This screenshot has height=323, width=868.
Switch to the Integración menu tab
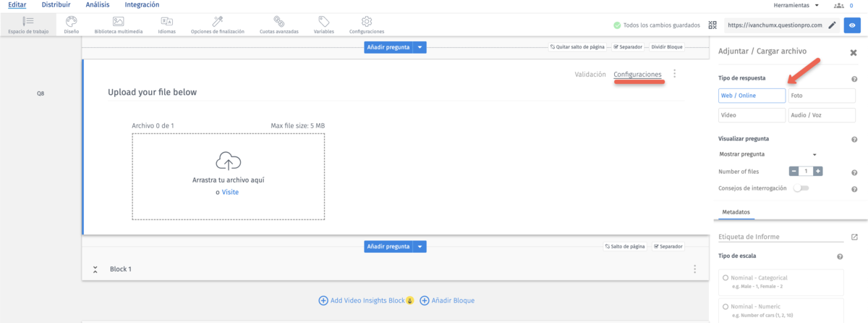click(x=142, y=5)
